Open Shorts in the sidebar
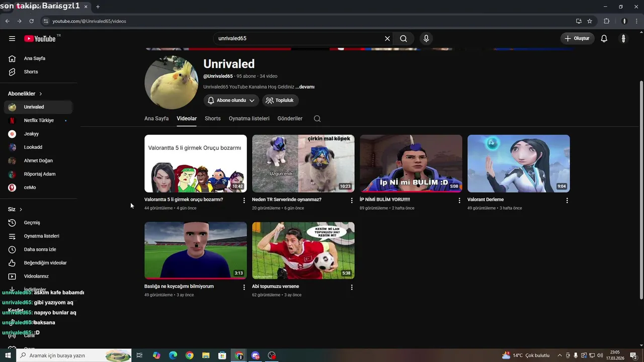Screen dimensions: 644x362 coord(38,72)
